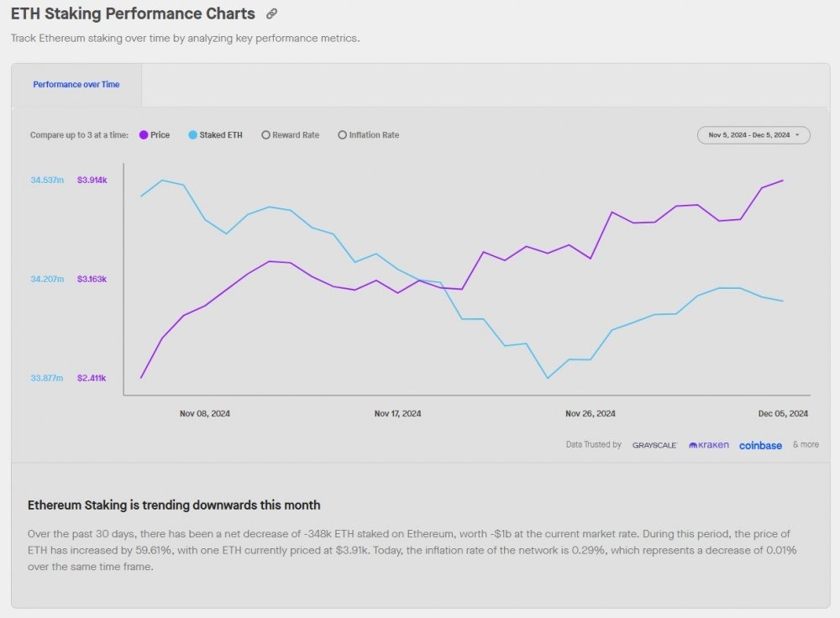This screenshot has width=840, height=618.
Task: Open the Nov 5 - Dec 5 date range dropdown
Action: point(749,134)
